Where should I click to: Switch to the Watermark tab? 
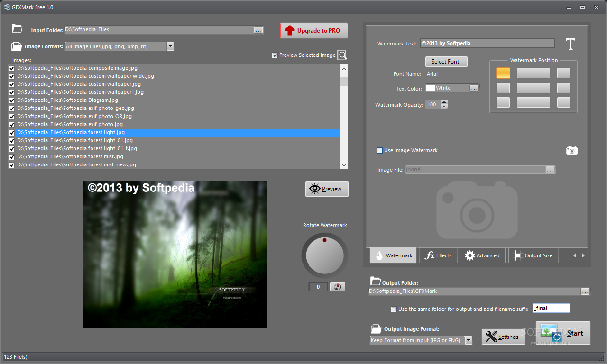point(393,255)
